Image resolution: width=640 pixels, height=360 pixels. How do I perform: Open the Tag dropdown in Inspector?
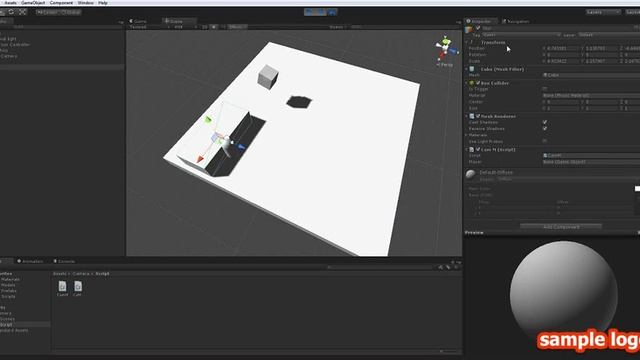[522, 35]
